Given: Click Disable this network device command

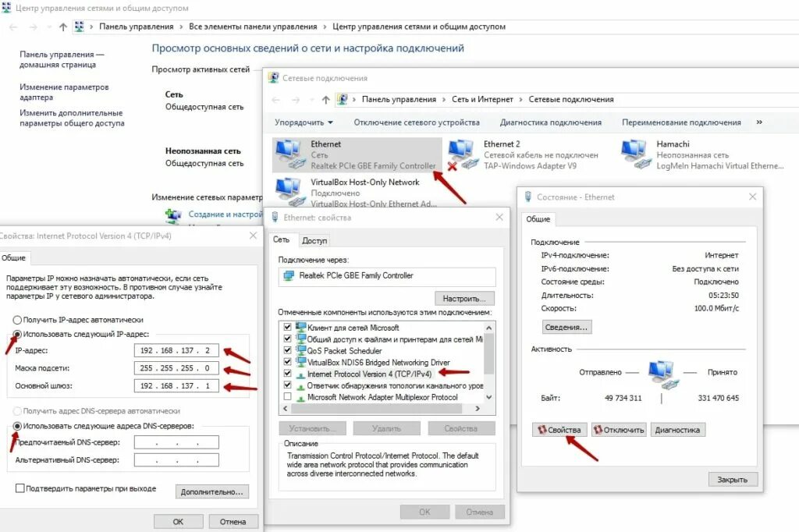Looking at the screenshot, I should [x=417, y=122].
